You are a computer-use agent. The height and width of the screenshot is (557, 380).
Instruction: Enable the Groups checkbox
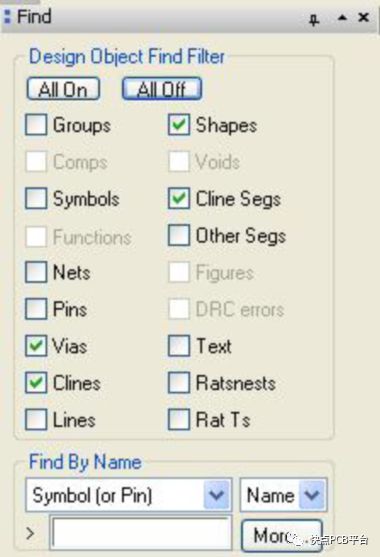pyautogui.click(x=36, y=125)
